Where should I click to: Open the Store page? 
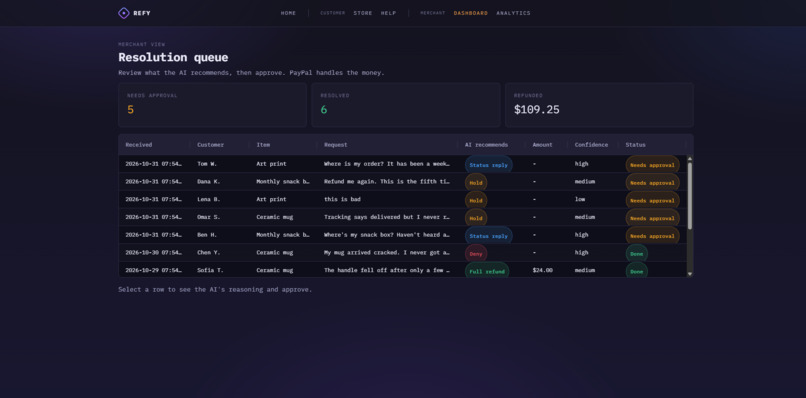tap(363, 13)
